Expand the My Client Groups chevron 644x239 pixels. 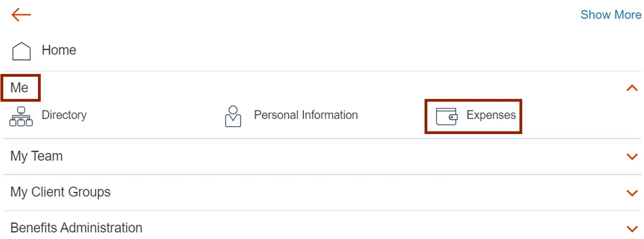[x=631, y=193]
